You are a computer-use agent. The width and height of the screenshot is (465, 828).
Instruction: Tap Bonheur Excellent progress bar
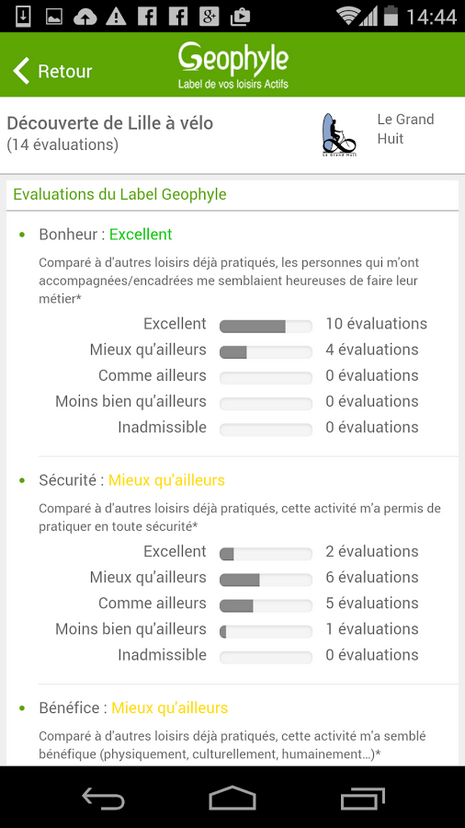[x=266, y=326]
